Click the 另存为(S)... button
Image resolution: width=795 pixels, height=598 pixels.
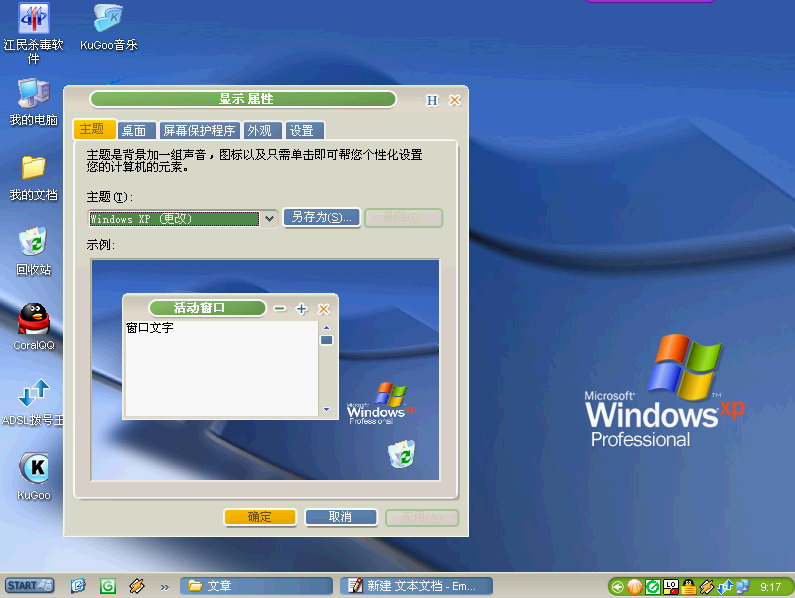pos(322,218)
